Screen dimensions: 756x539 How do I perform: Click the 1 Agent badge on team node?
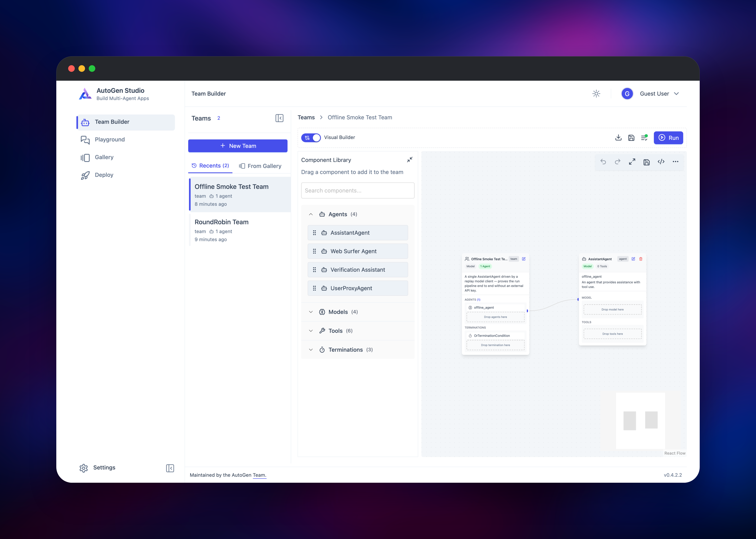pos(485,266)
